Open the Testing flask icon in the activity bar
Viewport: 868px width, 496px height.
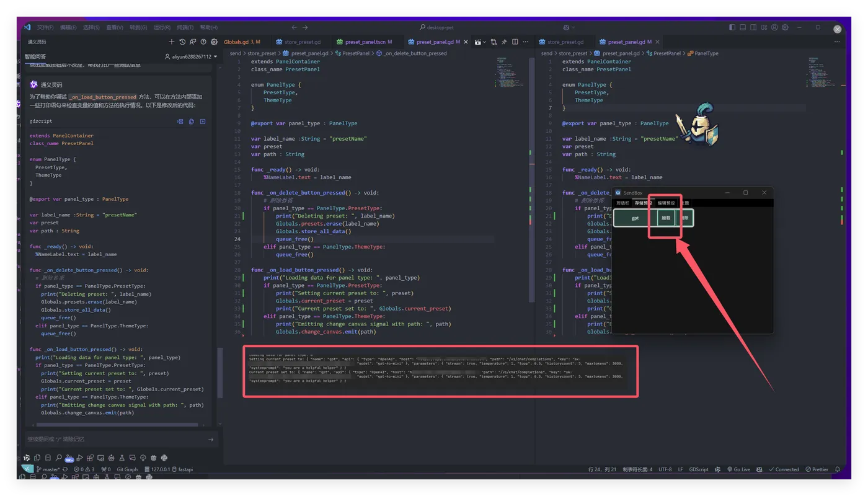coord(122,458)
